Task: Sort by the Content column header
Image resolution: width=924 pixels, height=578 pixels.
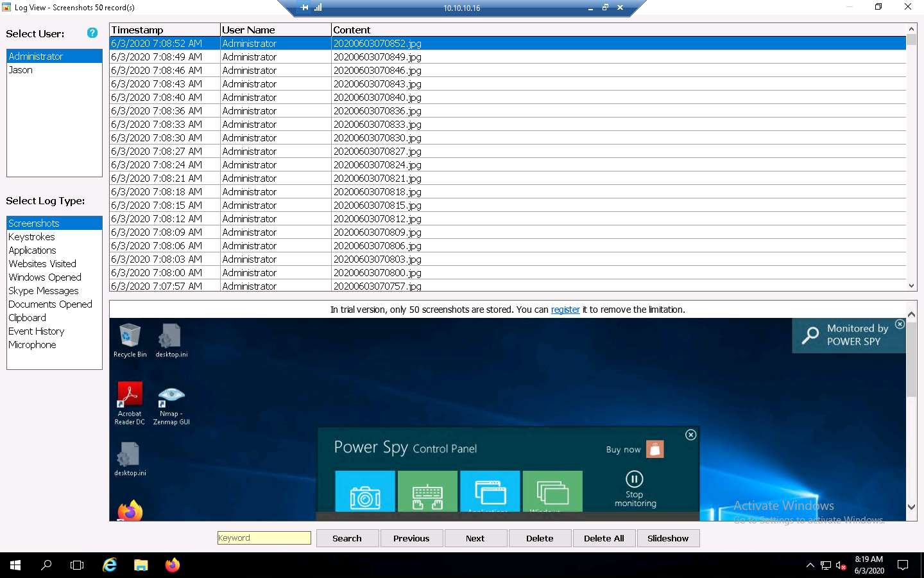Action: (619, 30)
